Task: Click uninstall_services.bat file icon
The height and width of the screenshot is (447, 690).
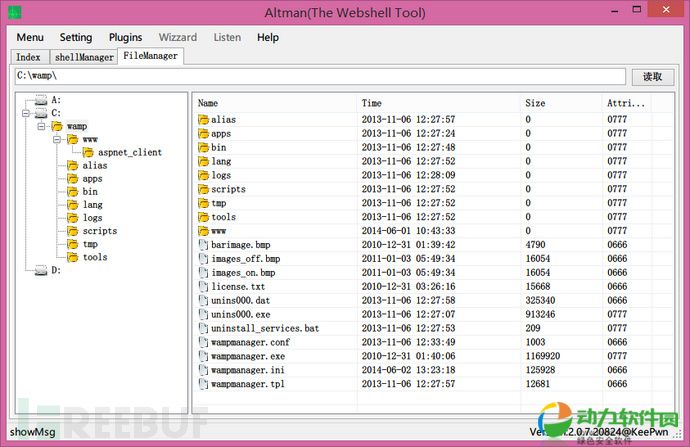Action: coord(203,328)
